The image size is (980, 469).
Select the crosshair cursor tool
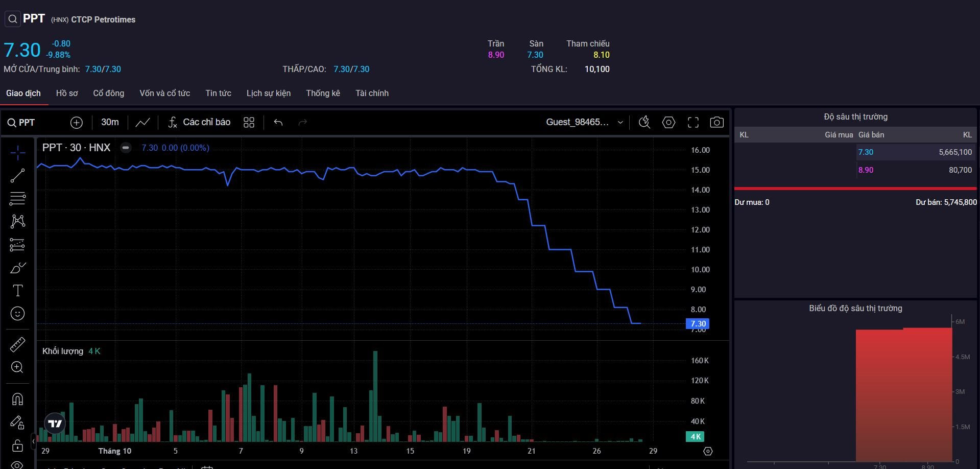tap(17, 153)
